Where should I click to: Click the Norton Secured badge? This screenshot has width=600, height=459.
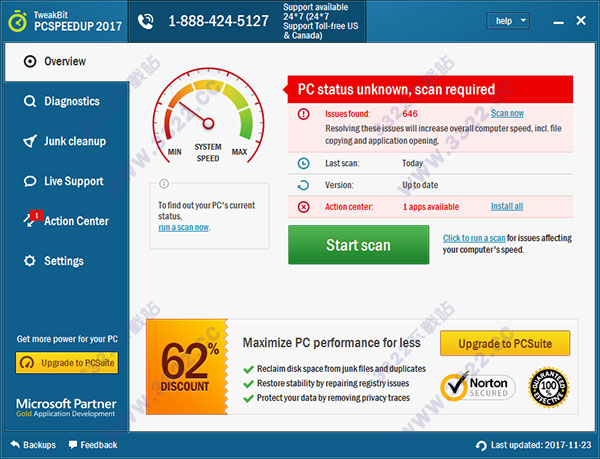coord(478,387)
